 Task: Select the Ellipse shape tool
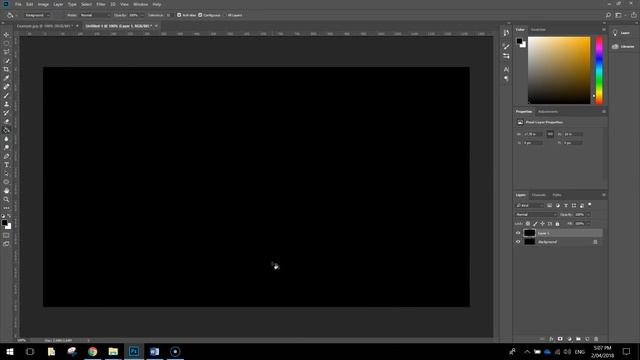coord(6,182)
